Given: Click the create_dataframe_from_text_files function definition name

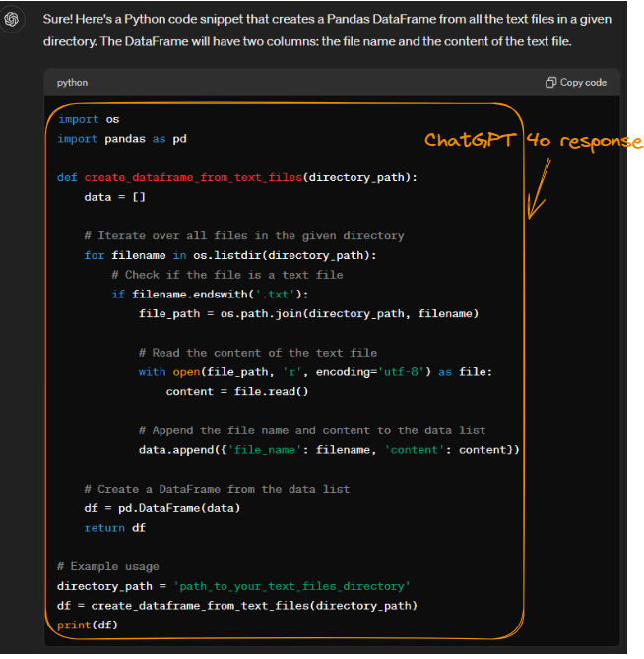Looking at the screenshot, I should [x=193, y=177].
